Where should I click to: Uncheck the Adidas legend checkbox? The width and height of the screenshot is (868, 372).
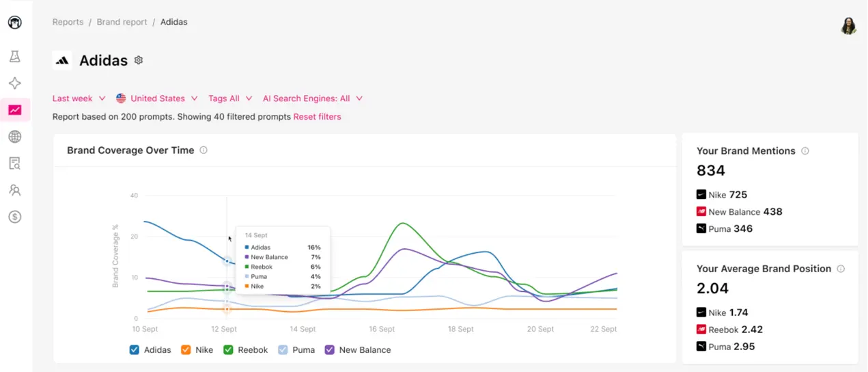tap(135, 350)
